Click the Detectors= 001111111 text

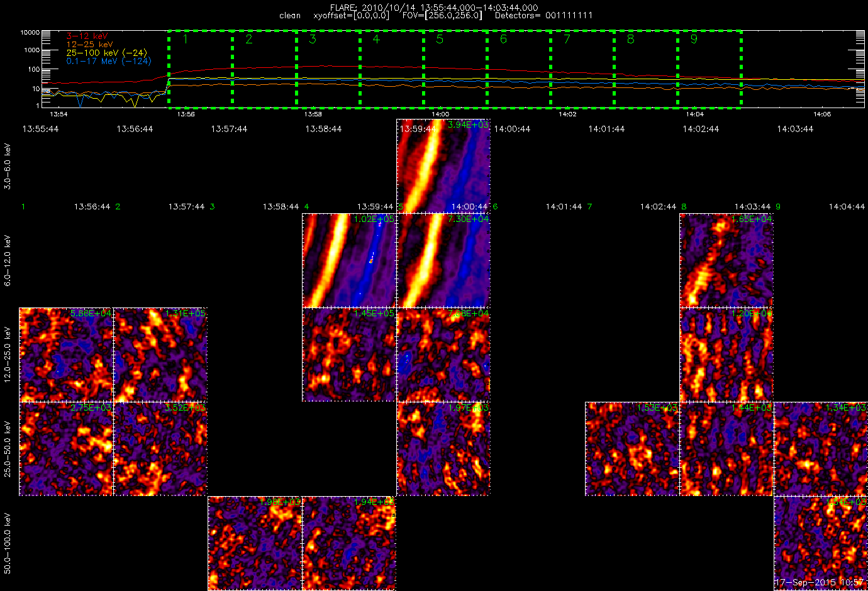[x=544, y=15]
